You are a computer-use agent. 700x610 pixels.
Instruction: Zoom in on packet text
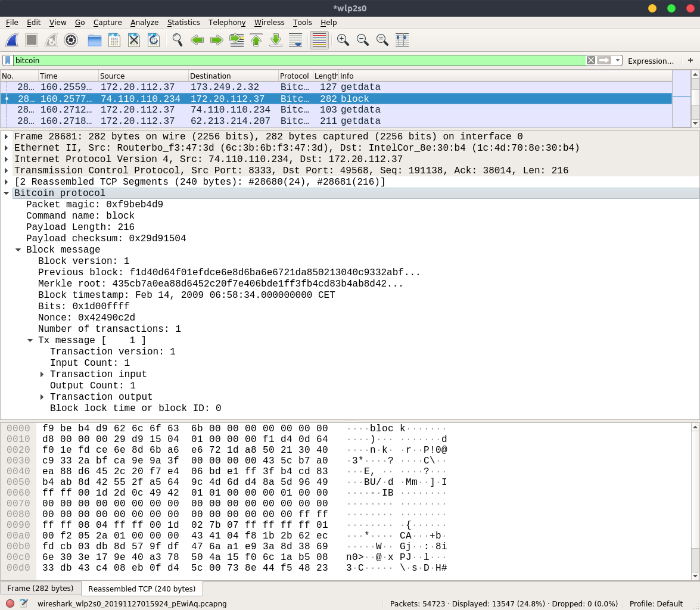(343, 40)
